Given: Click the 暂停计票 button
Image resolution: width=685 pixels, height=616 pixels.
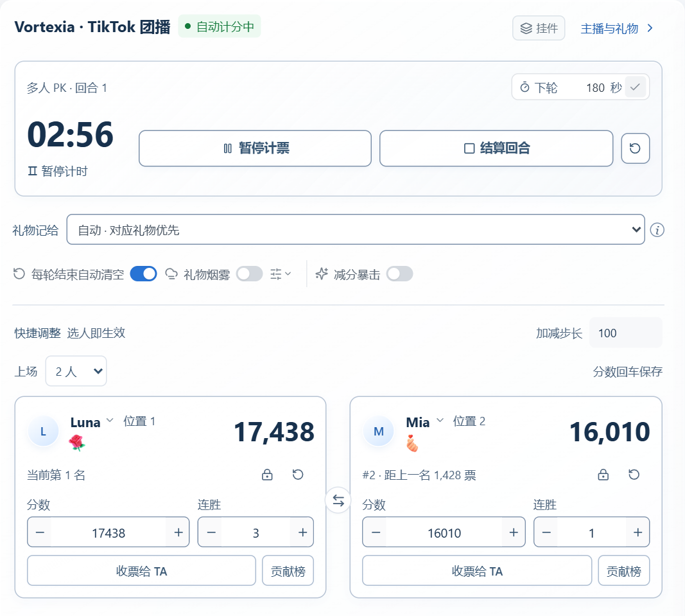Looking at the screenshot, I should click(255, 148).
